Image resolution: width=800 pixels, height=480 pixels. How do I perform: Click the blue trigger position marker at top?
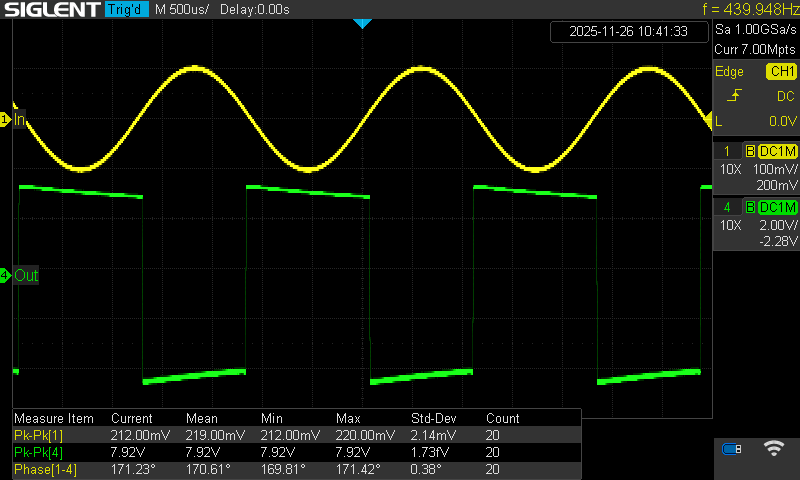[363, 23]
